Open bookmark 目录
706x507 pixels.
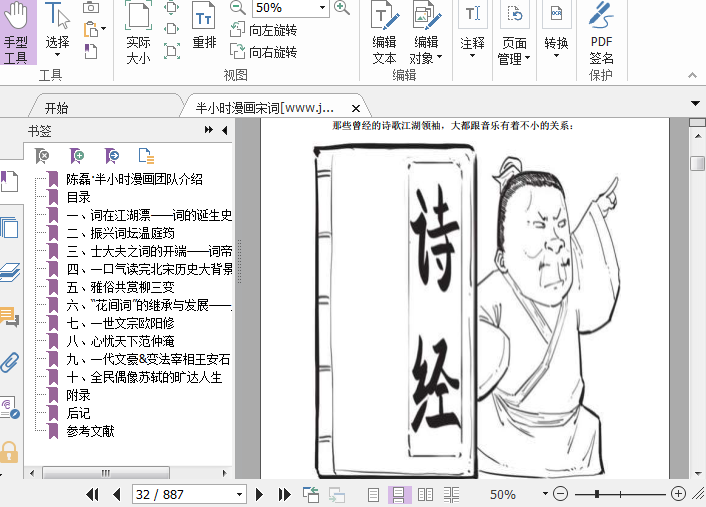pos(79,197)
